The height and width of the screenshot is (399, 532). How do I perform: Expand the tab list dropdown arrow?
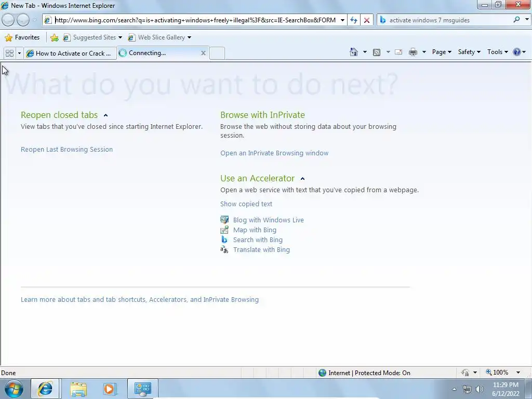click(19, 54)
